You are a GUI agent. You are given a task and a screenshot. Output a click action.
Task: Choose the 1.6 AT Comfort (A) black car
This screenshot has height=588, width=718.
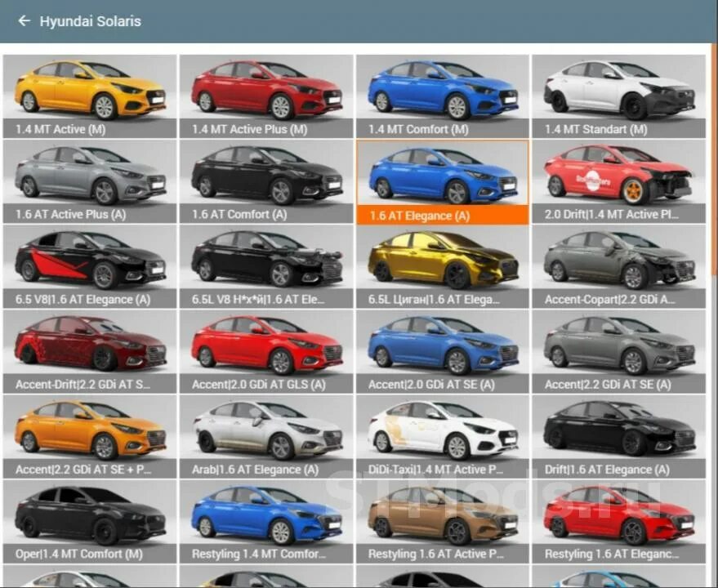(266, 182)
